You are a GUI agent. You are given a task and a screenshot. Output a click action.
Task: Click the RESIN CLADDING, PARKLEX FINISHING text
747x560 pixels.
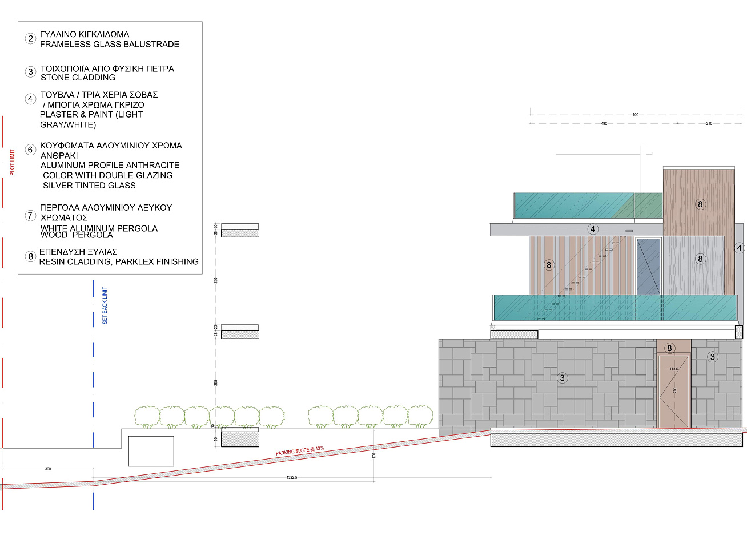pyautogui.click(x=119, y=262)
